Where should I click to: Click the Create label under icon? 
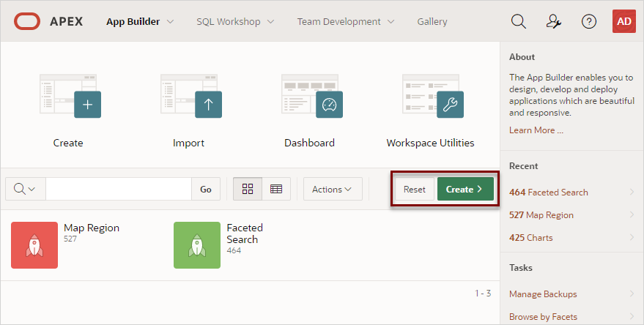point(68,143)
